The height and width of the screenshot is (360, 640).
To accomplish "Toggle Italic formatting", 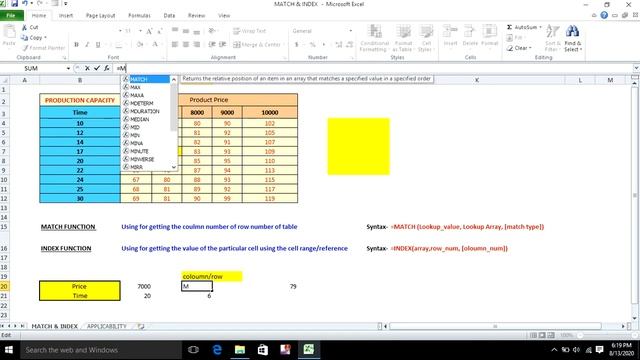I will [87, 44].
